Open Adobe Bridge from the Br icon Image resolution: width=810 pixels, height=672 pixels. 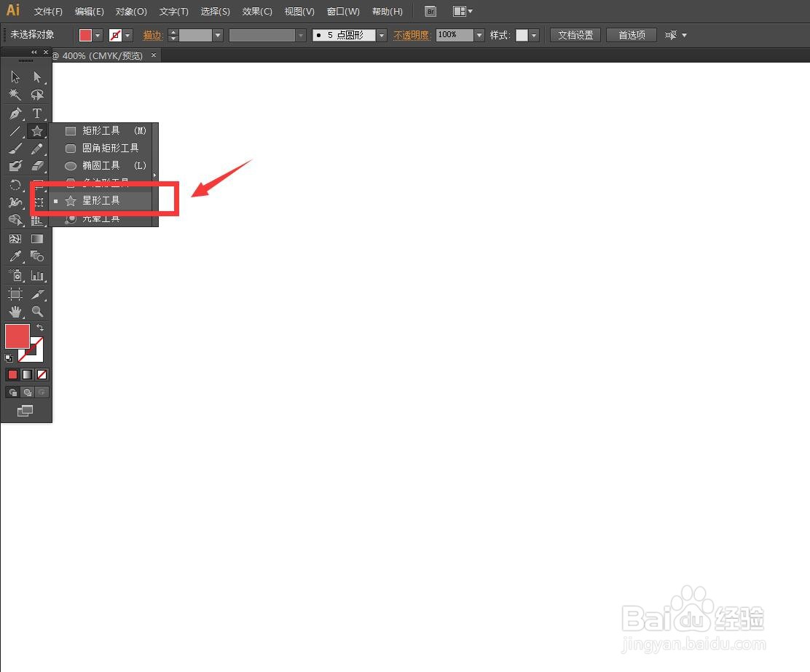click(x=430, y=12)
